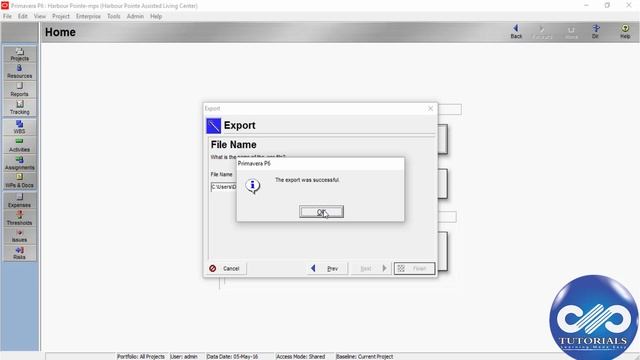Minimize the Primavera P6 window
The width and height of the screenshot is (640, 360).
[x=586, y=5]
